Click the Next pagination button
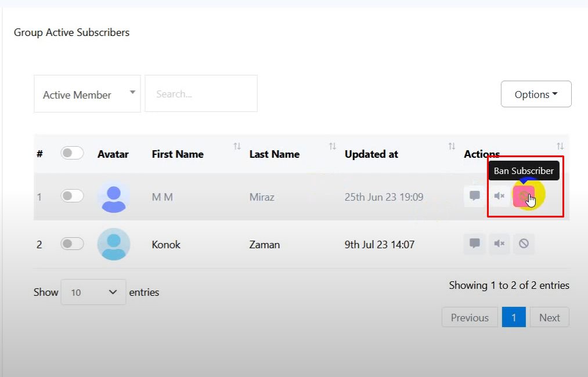Viewport: 588px width, 377px height. tap(549, 317)
